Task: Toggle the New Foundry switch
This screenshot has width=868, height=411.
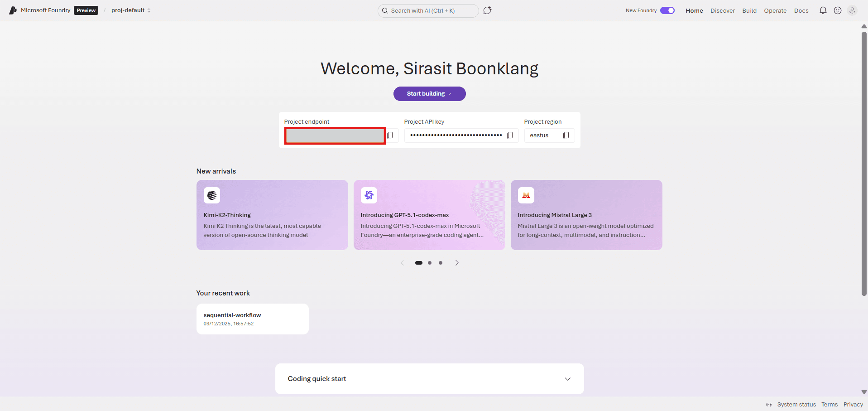Action: (667, 10)
